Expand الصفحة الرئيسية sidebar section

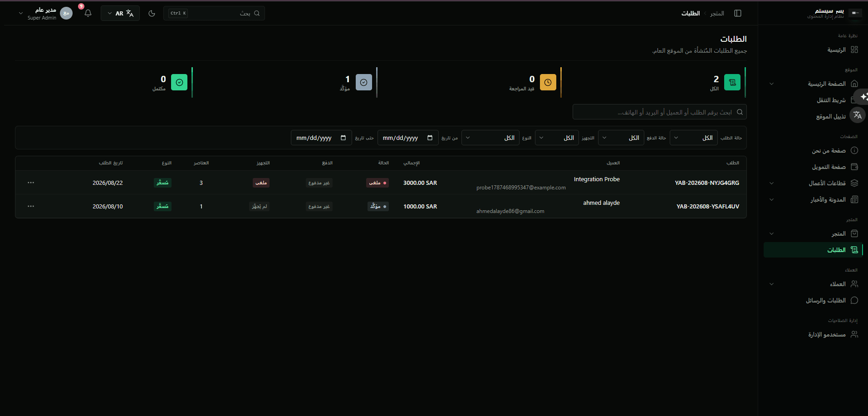814,84
